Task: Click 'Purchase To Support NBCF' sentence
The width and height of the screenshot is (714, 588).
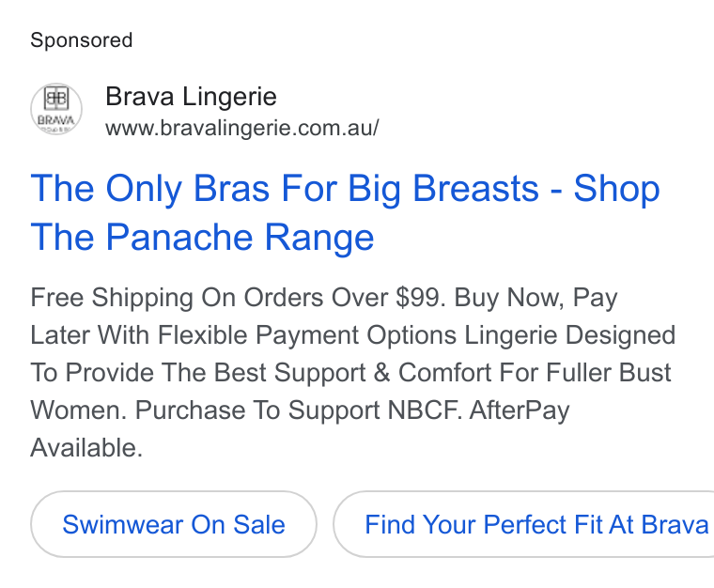Action: [299, 410]
